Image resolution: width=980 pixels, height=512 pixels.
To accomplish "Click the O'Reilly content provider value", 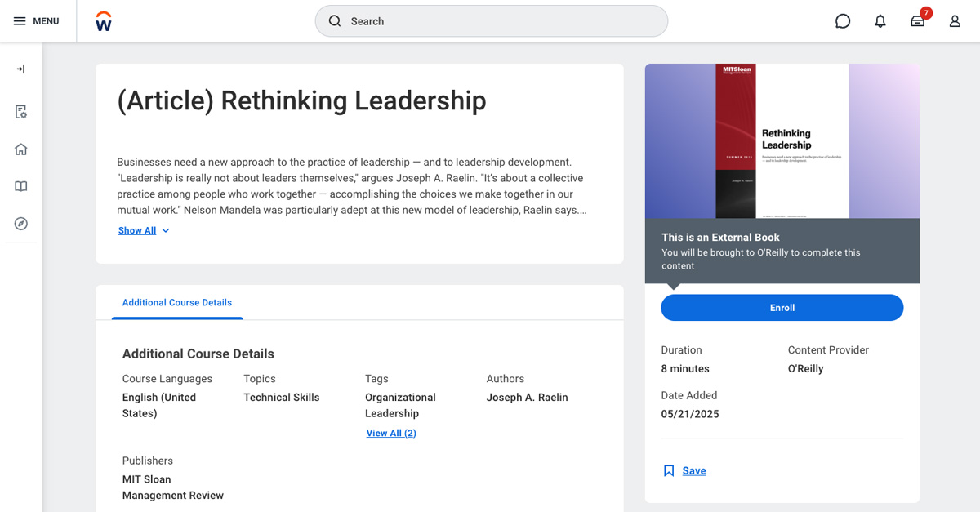I will (806, 369).
